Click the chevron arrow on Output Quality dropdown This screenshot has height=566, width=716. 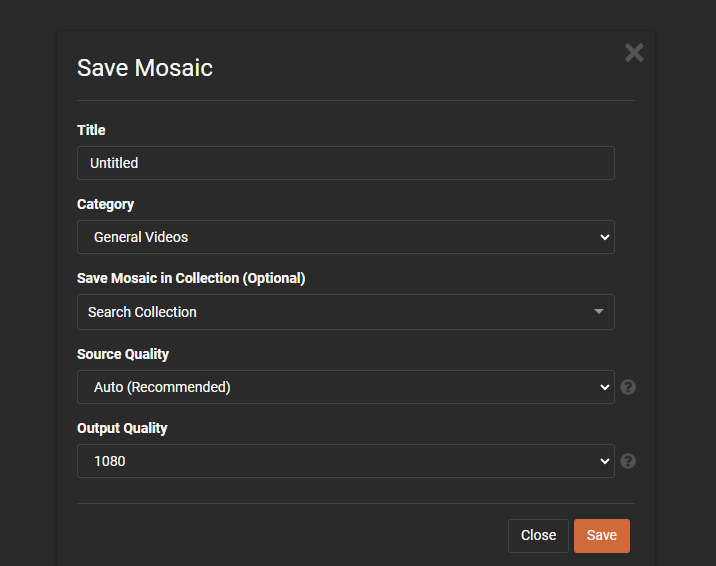[x=604, y=461]
